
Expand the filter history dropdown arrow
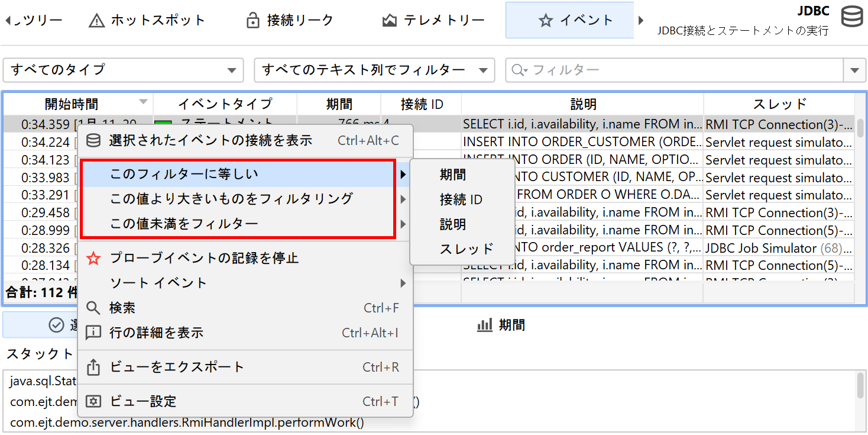(x=854, y=70)
